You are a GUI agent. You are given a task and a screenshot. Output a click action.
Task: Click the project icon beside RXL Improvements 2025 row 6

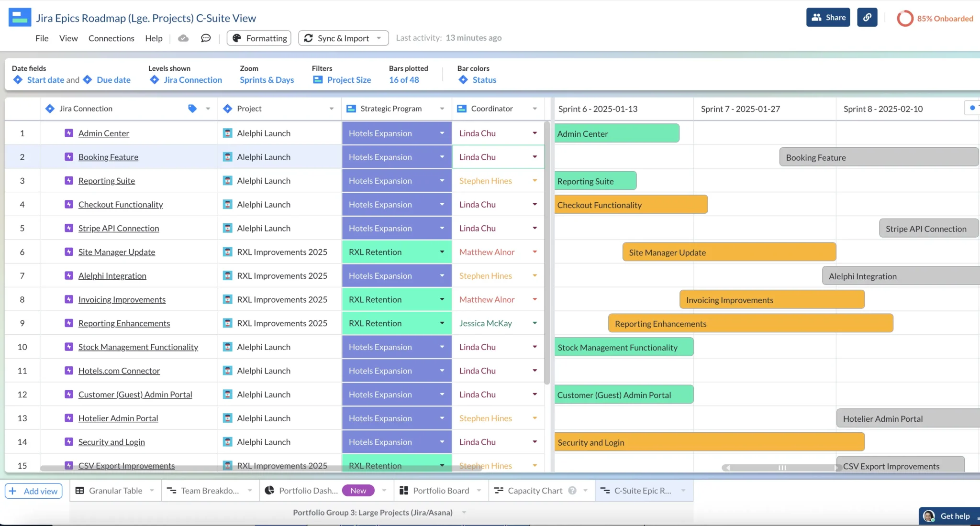tap(228, 252)
